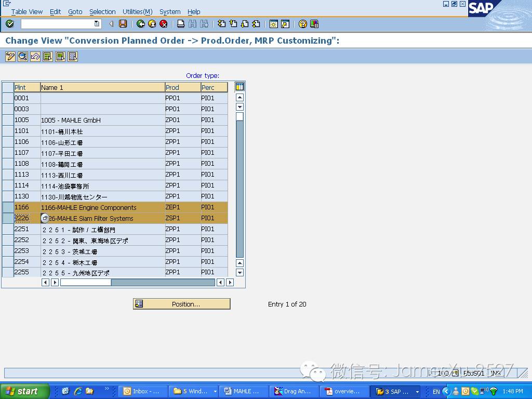532x399 pixels.
Task: Select the row for plant 1101
Action: 8,130
